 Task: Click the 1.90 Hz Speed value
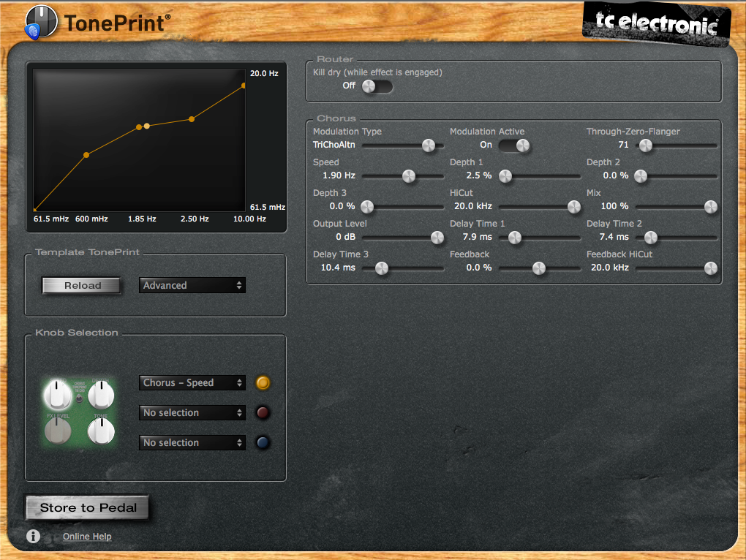point(339,175)
